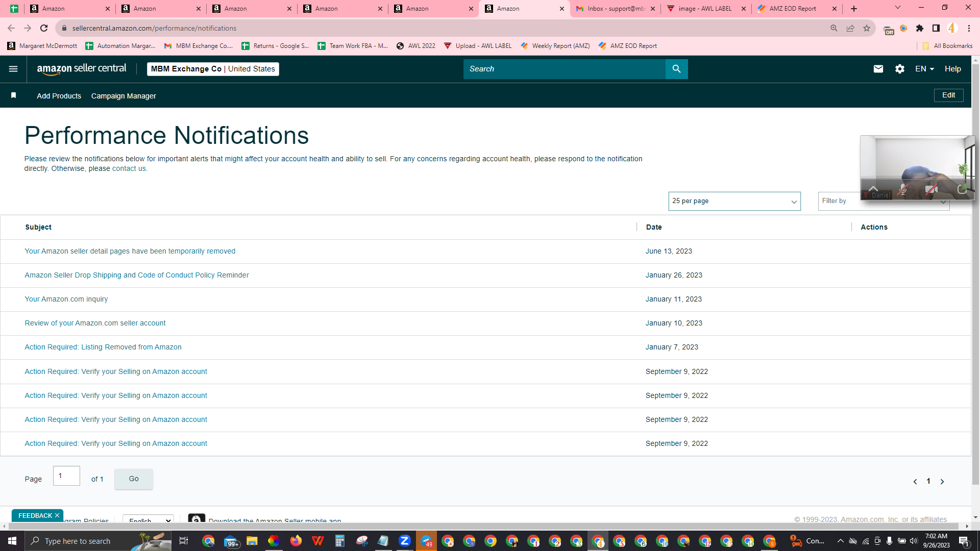980x551 pixels.
Task: Click the page number input field
Action: point(66,476)
